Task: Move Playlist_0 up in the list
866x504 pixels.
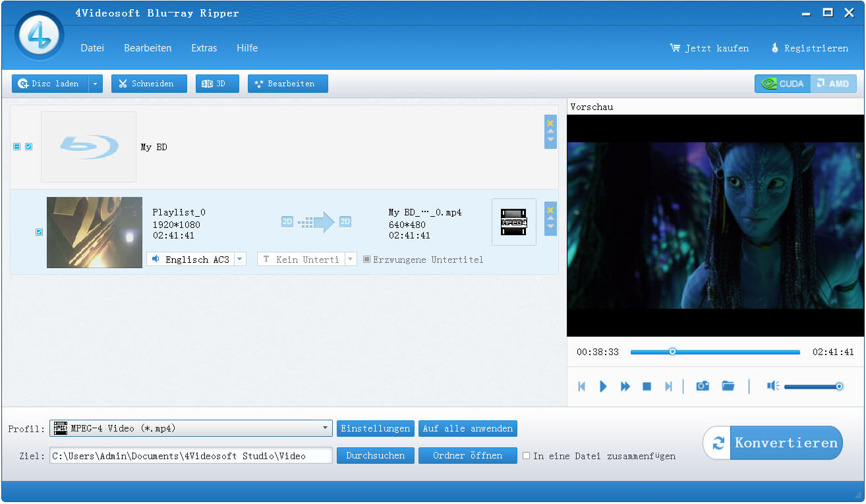Action: (x=550, y=218)
